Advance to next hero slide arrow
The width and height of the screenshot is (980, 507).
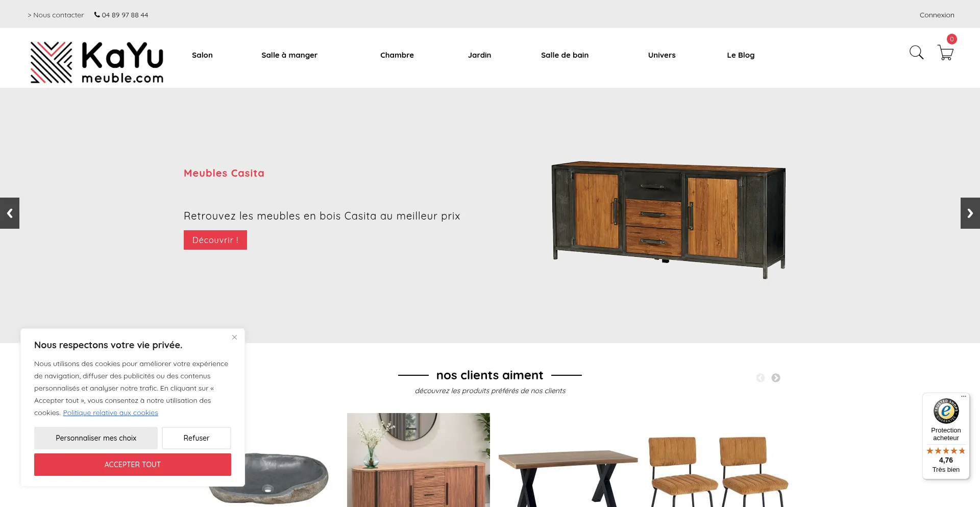point(970,213)
